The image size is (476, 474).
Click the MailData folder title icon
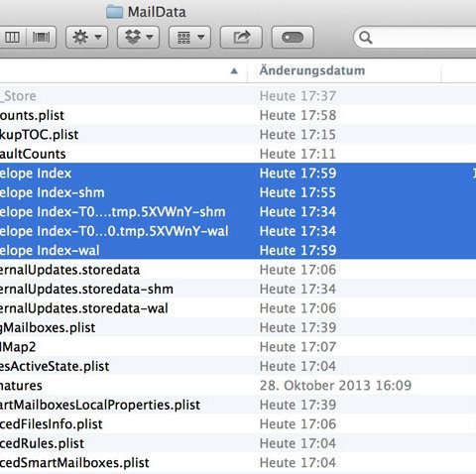click(x=114, y=12)
